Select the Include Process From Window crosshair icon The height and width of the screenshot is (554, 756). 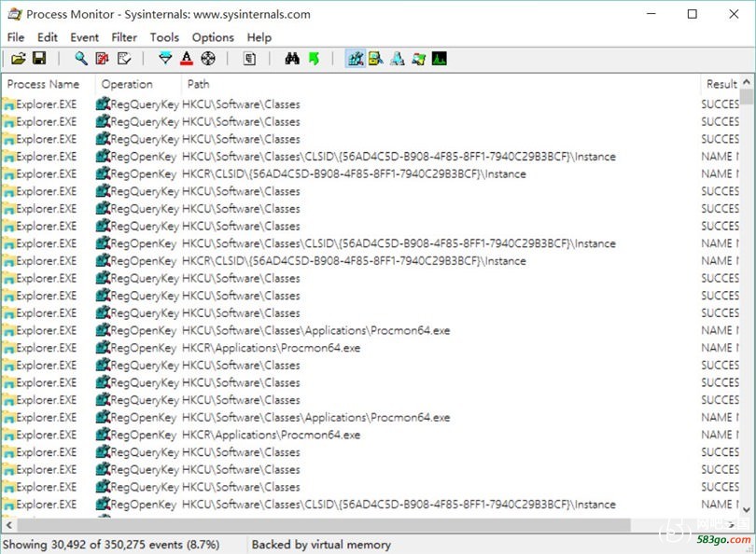click(208, 59)
